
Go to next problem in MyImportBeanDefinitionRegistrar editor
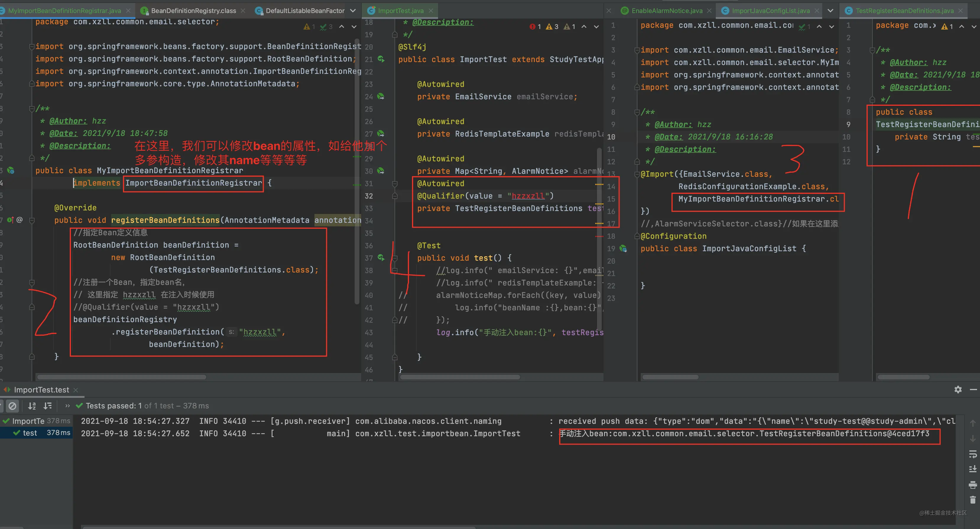click(354, 26)
